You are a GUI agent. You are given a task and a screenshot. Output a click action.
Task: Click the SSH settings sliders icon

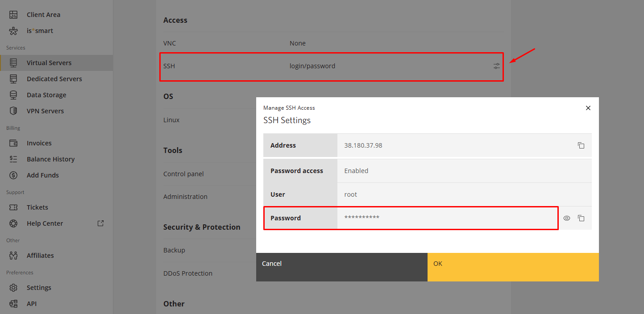click(497, 66)
